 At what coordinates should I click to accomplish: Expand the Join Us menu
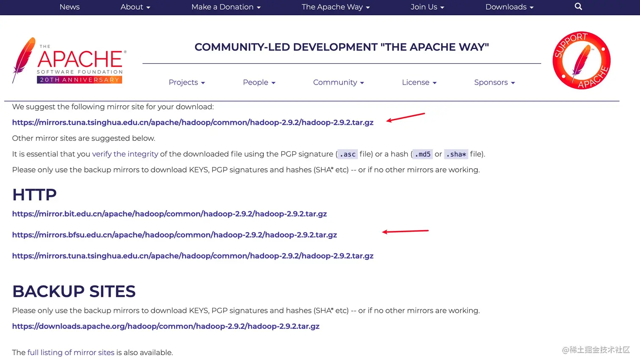pos(427,7)
